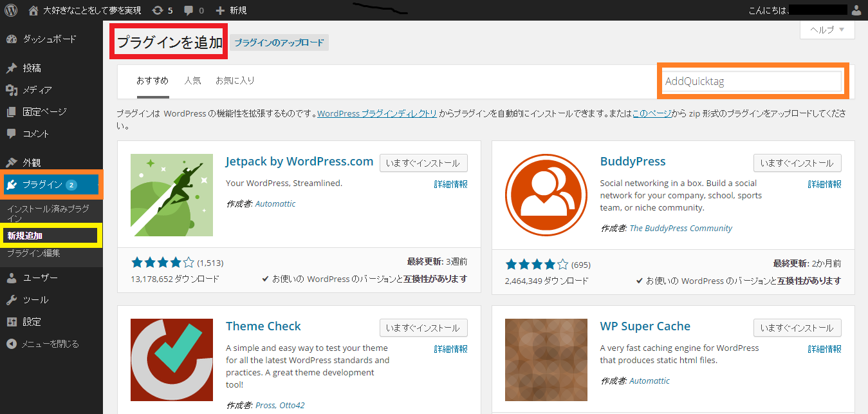The height and width of the screenshot is (414, 868).
Task: Open the WordPress プラグインディレクトリ link
Action: pyautogui.click(x=377, y=113)
